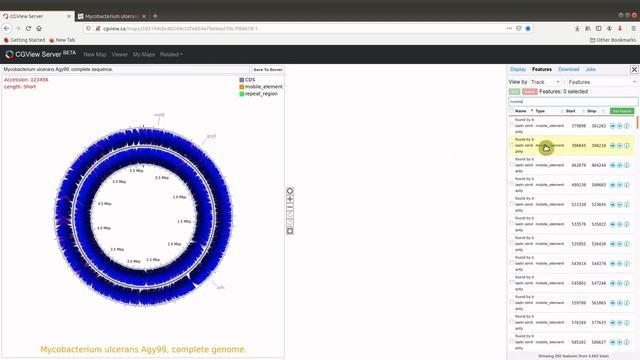Switch to the Features tab
This screenshot has width=640, height=360.
pos(542,69)
